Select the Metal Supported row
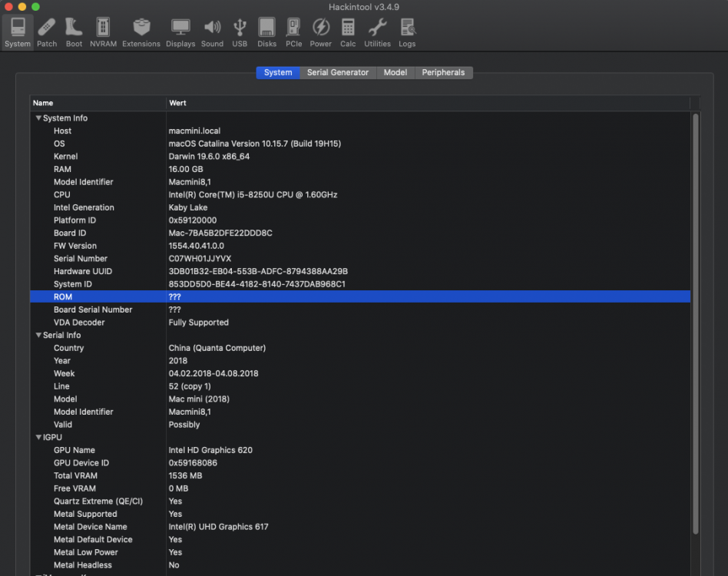The height and width of the screenshot is (576, 728). click(x=360, y=514)
